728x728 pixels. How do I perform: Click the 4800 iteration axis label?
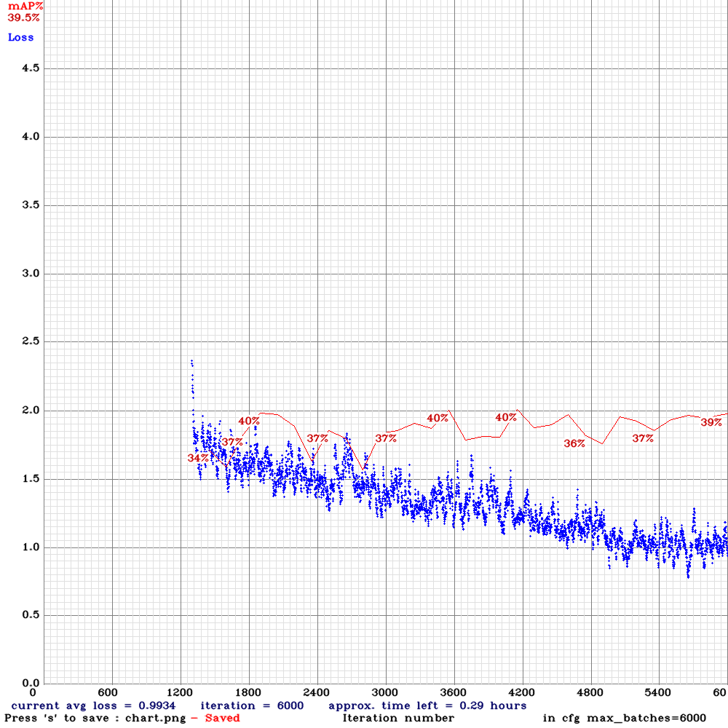[590, 692]
